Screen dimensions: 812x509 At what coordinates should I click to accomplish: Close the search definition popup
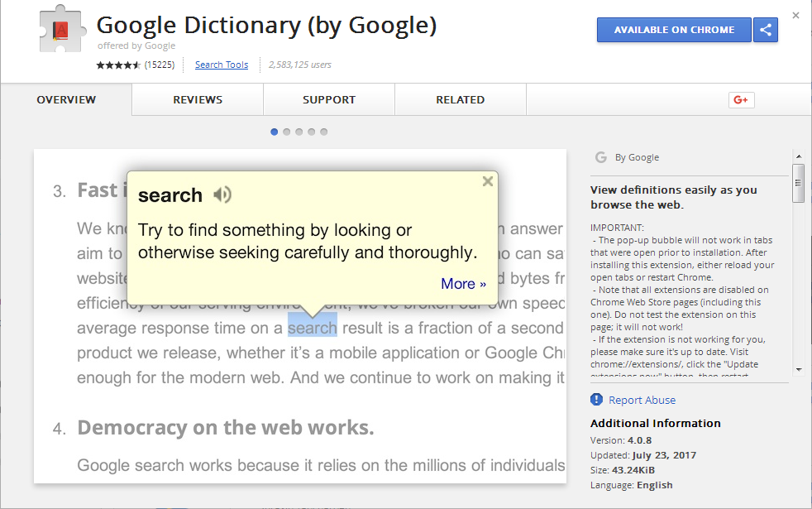coord(487,181)
